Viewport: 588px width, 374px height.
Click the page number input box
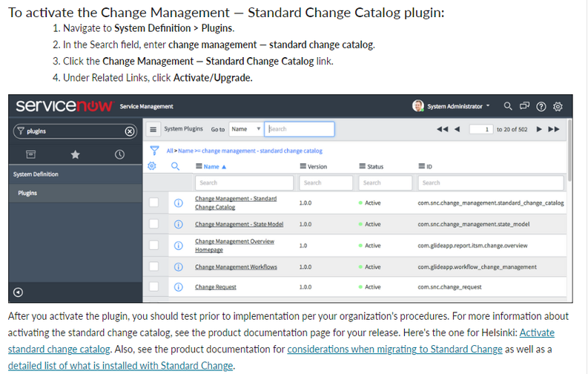click(x=480, y=129)
